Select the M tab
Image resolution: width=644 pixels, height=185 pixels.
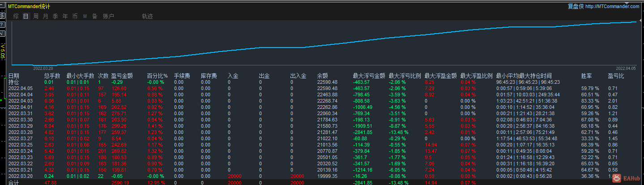[x=85, y=16]
